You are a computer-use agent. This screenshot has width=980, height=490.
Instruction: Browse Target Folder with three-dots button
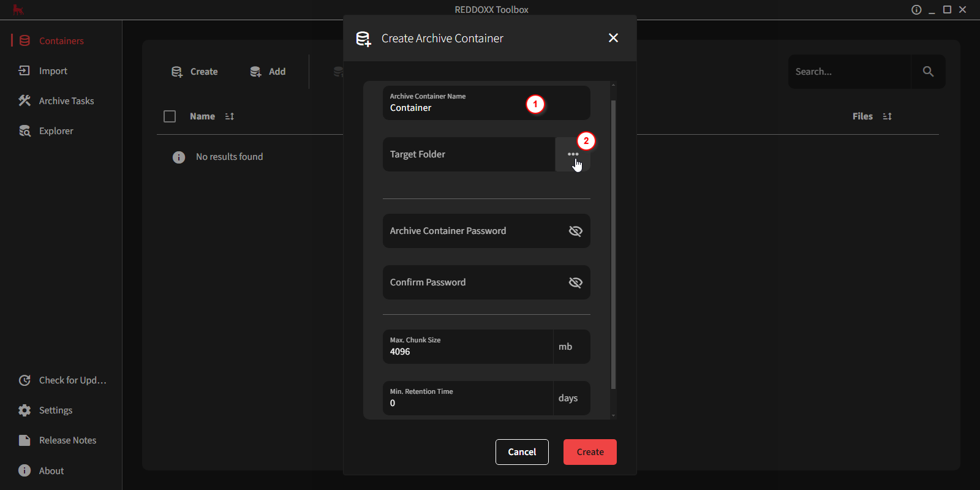[x=573, y=154]
